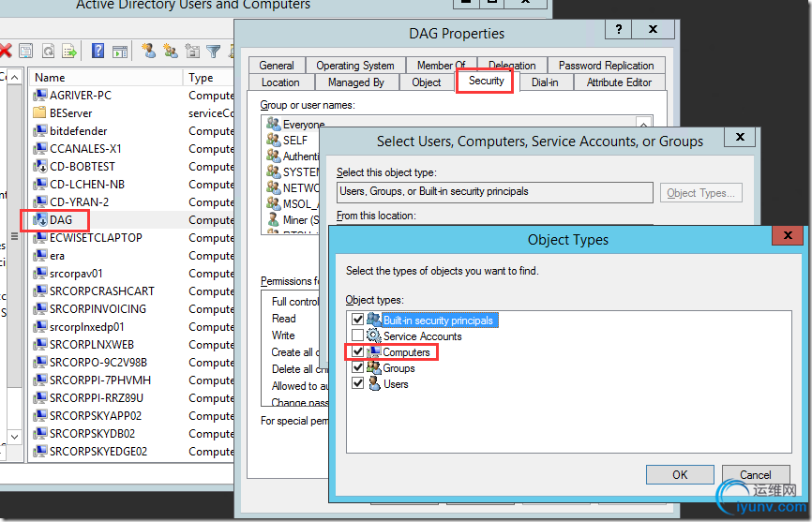The width and height of the screenshot is (812, 522).
Task: Click the Miner user icon in the DAG Properties list
Action: [x=274, y=219]
